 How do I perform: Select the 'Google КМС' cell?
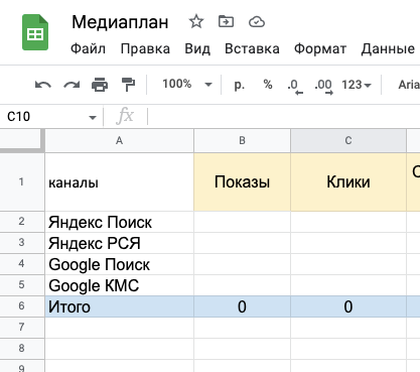pos(119,285)
